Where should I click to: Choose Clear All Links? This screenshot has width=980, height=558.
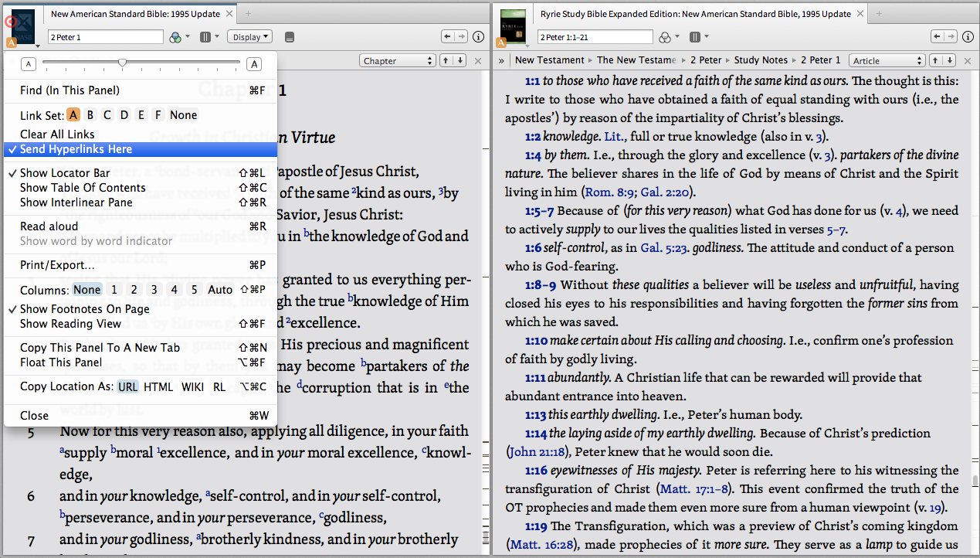pos(140,134)
